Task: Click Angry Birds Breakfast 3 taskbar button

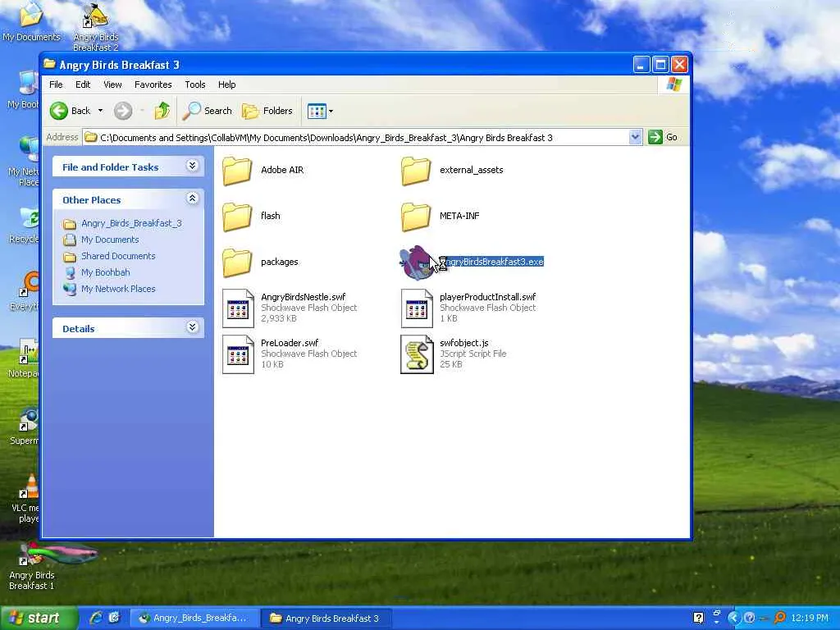Action: (327, 619)
